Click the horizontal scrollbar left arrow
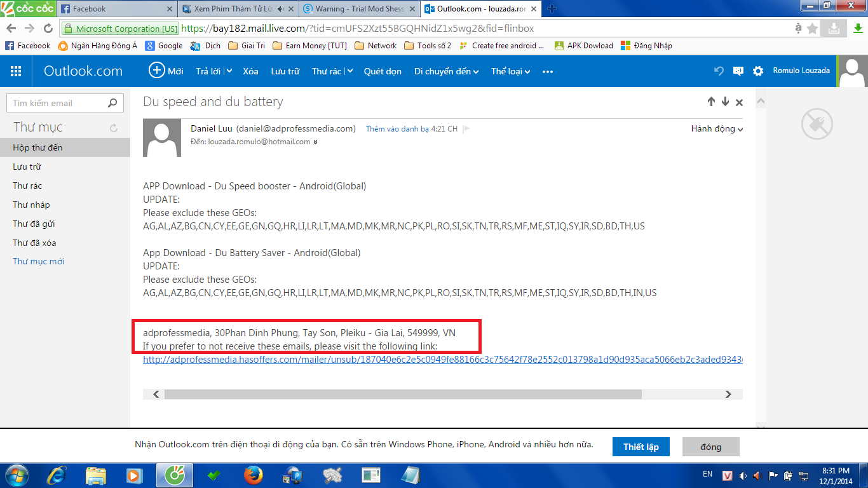Viewport: 868px width, 488px height. [x=156, y=395]
